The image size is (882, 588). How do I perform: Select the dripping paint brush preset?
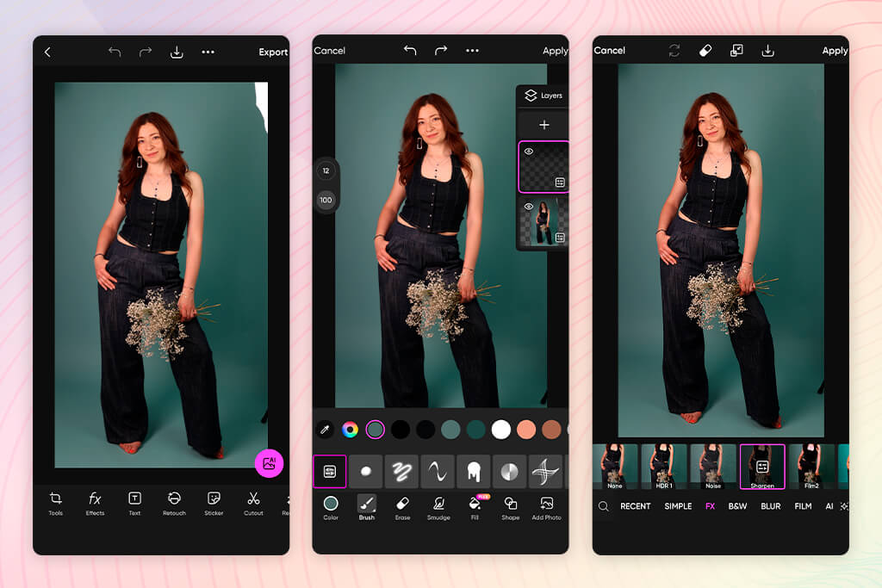click(x=474, y=472)
